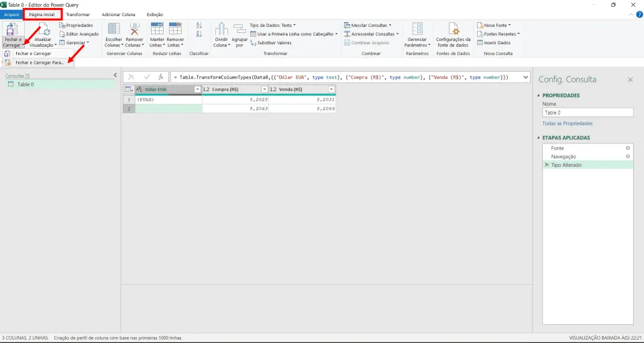Open the Propriedades button
The height and width of the screenshot is (343, 644).
[x=76, y=25]
